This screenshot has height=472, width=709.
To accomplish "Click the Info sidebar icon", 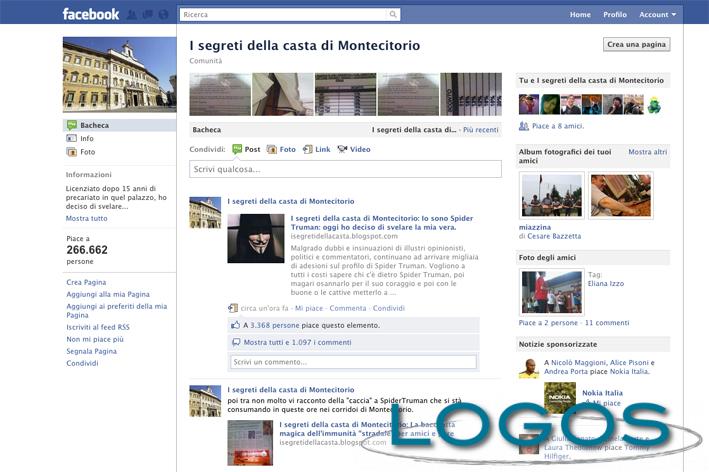I will (x=71, y=138).
